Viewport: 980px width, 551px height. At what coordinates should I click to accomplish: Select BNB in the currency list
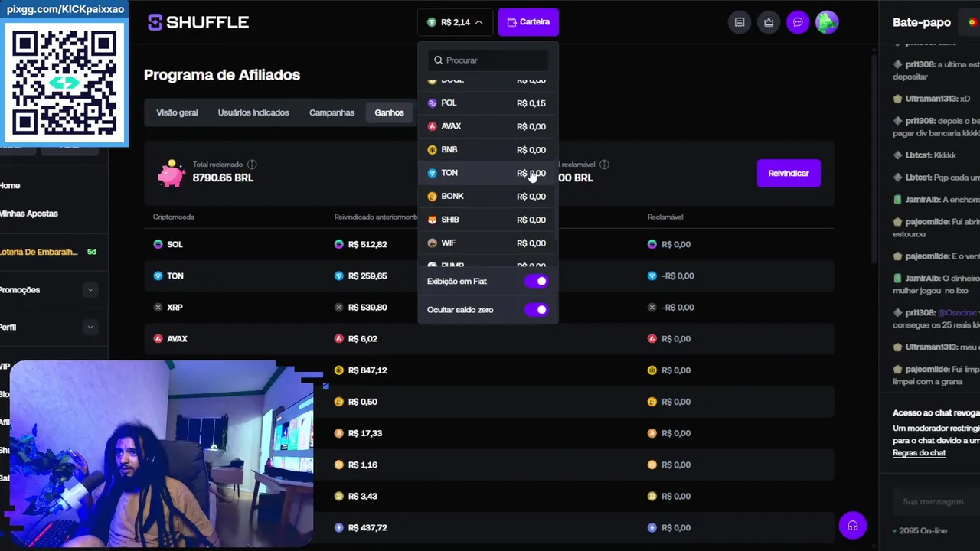click(x=488, y=149)
